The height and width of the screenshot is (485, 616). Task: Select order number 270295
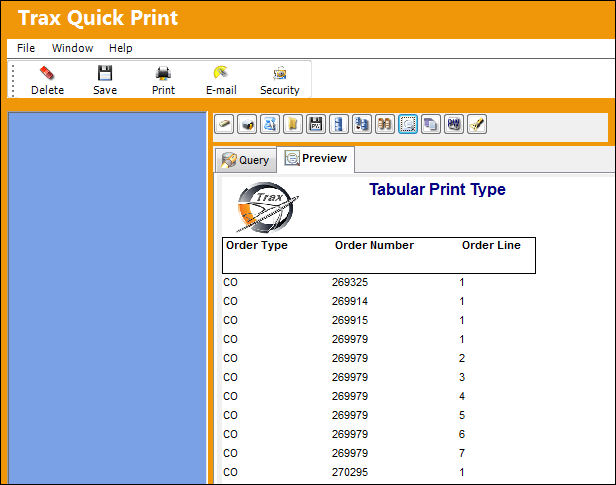tap(350, 472)
